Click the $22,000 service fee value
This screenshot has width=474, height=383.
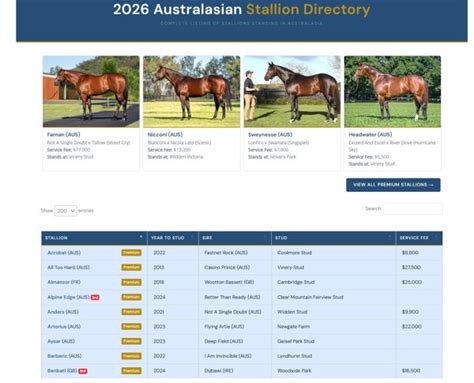point(412,326)
